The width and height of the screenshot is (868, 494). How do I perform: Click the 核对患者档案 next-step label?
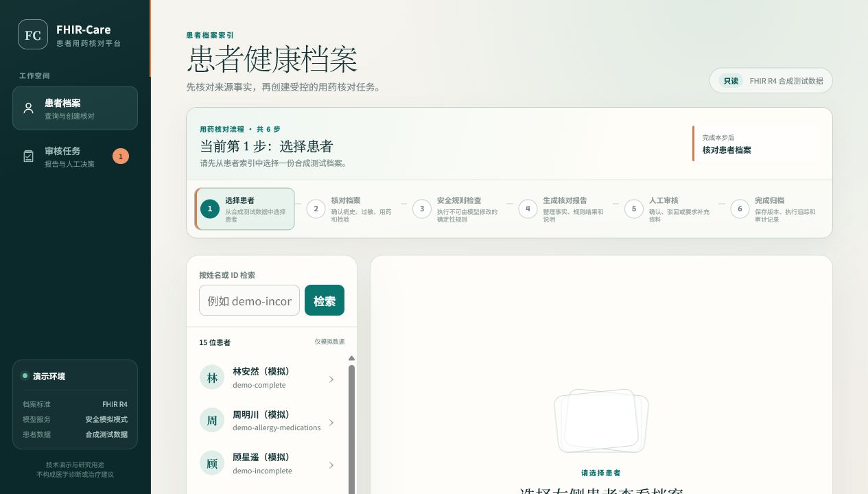(x=727, y=150)
